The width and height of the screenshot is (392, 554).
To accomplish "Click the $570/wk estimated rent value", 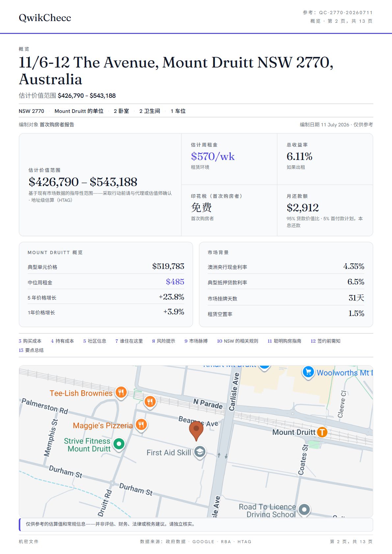I will click(x=213, y=156).
